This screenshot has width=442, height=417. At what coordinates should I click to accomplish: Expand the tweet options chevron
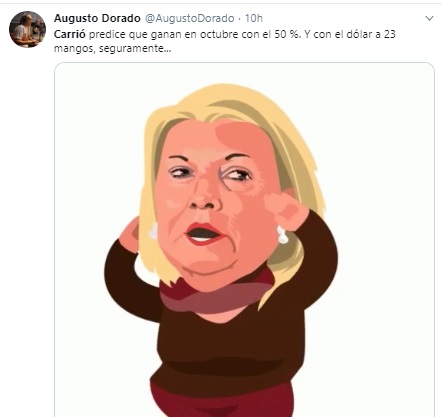[x=430, y=18]
